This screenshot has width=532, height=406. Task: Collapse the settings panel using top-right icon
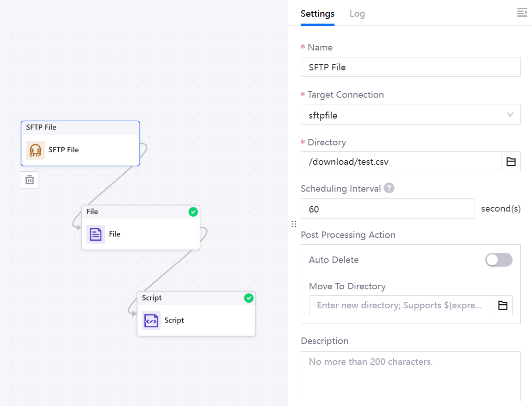coord(522,12)
